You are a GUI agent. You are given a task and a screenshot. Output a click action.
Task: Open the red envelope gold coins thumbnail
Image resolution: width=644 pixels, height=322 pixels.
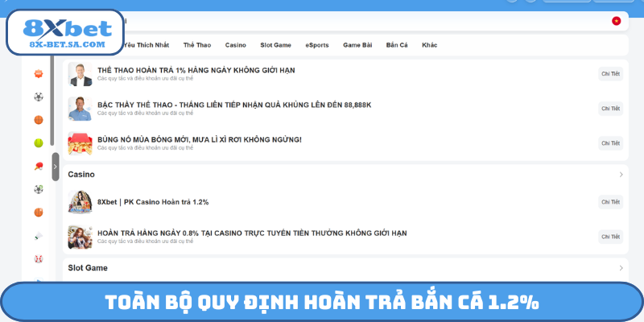[x=80, y=143]
